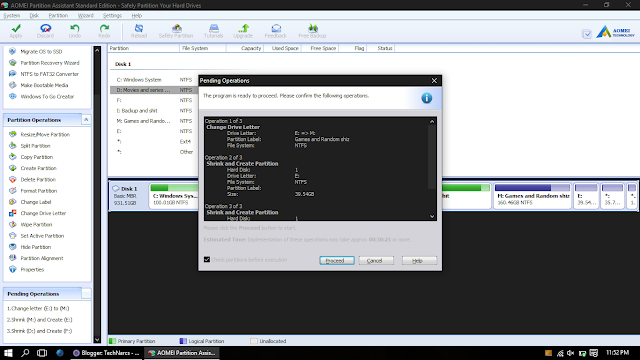This screenshot has height=360, width=640.
Task: Click sidebar scroll up arrow
Action: [x=97, y=50]
